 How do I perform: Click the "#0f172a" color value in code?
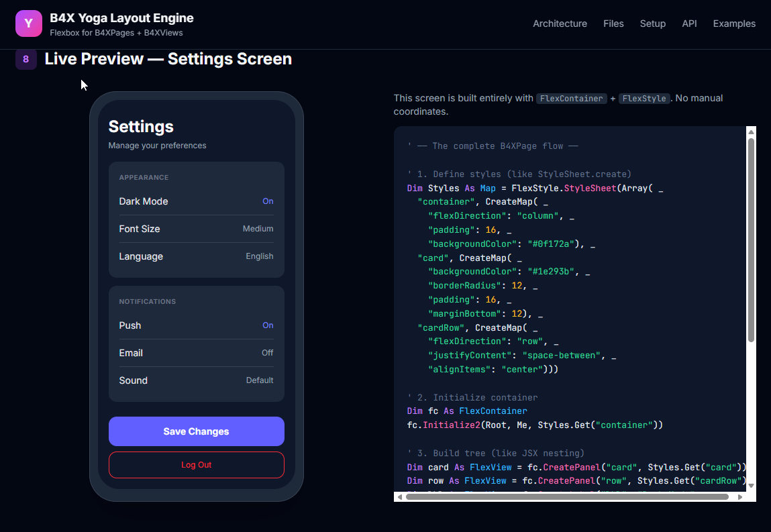(x=551, y=244)
